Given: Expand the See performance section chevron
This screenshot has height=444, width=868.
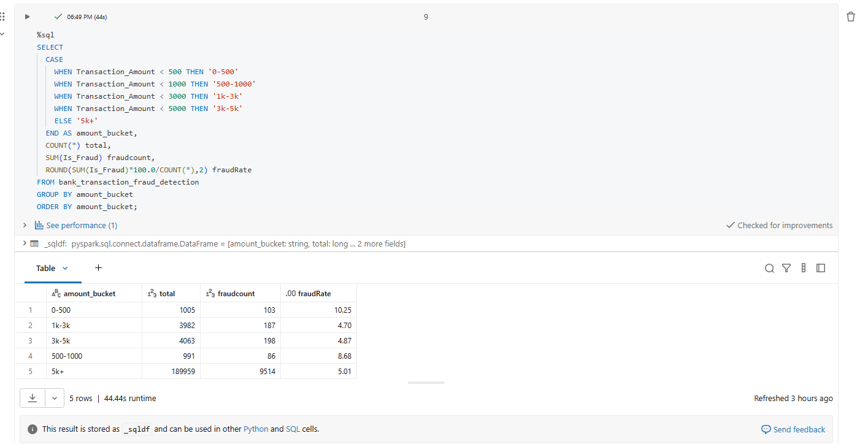Looking at the screenshot, I should (25, 225).
